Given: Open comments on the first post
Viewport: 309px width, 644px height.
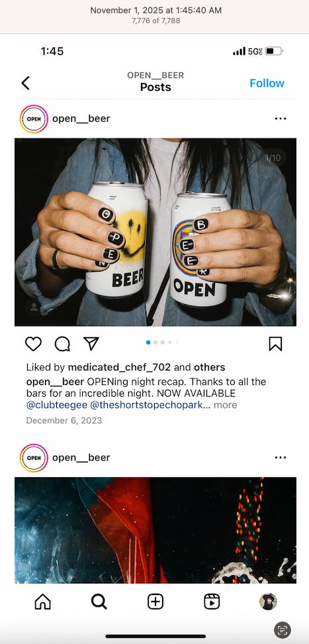Looking at the screenshot, I should coord(62,344).
